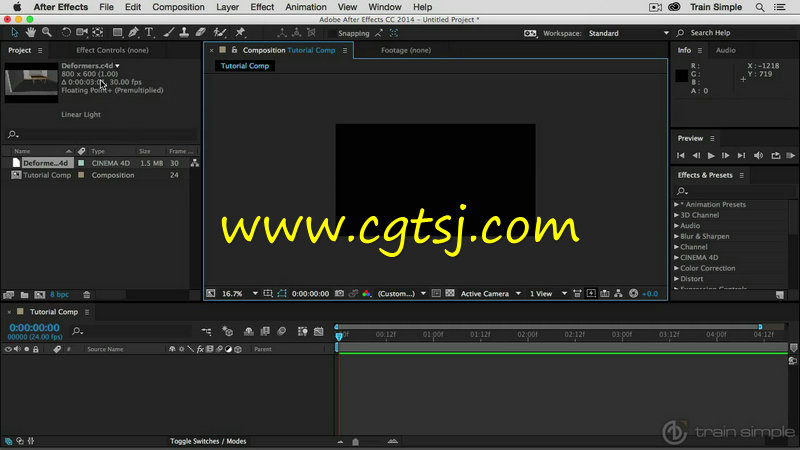Select the Zoom magnifier tool
The image size is (800, 450).
(x=47, y=33)
